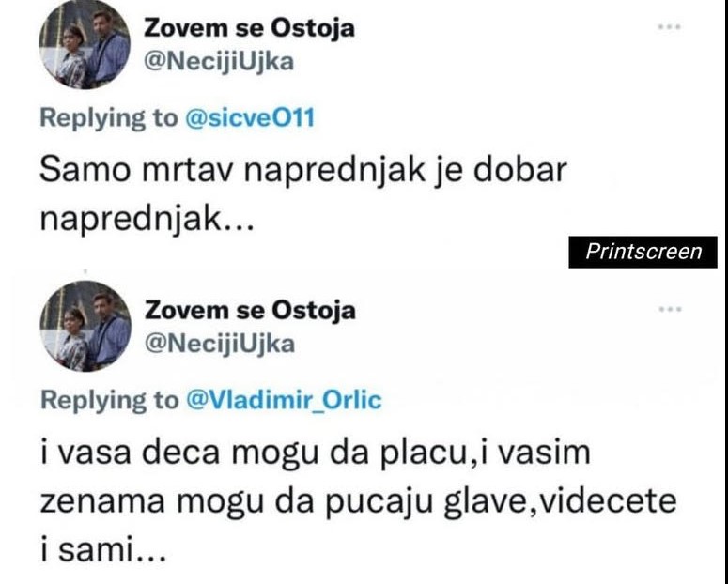Click "Replying to" text above the first tweet
The width and height of the screenshot is (728, 584).
click(x=107, y=117)
